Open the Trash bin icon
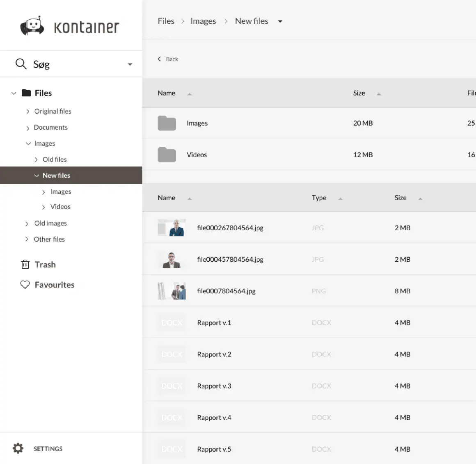This screenshot has width=476, height=464. pos(25,264)
